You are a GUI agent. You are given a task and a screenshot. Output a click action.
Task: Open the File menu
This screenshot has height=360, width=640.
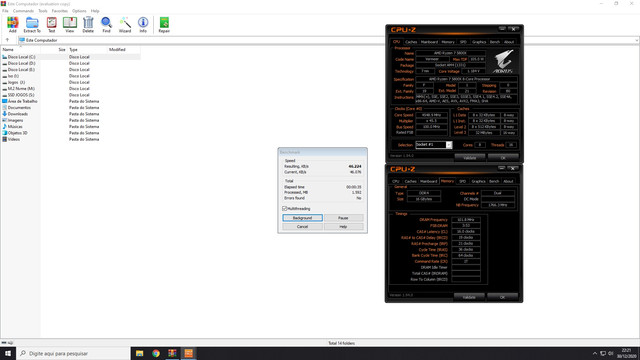[5, 11]
